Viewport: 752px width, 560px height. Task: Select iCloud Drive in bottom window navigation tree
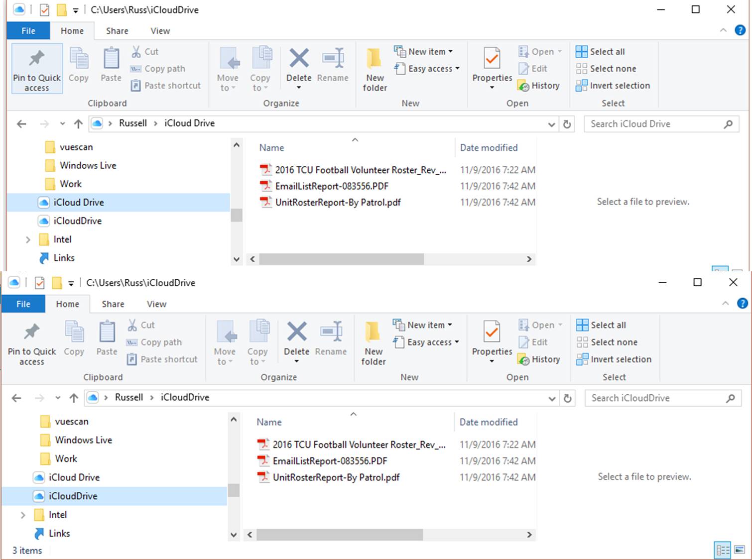click(74, 477)
